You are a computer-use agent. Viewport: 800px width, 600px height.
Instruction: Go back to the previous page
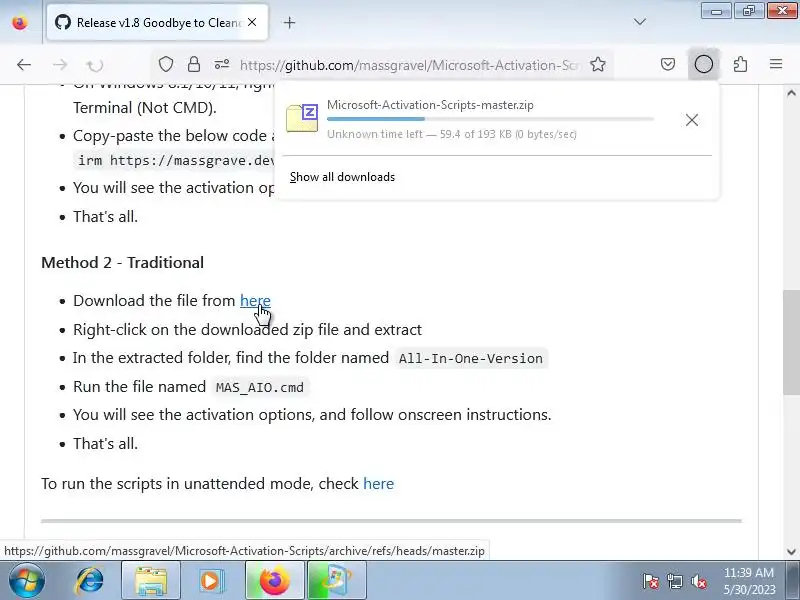point(24,65)
